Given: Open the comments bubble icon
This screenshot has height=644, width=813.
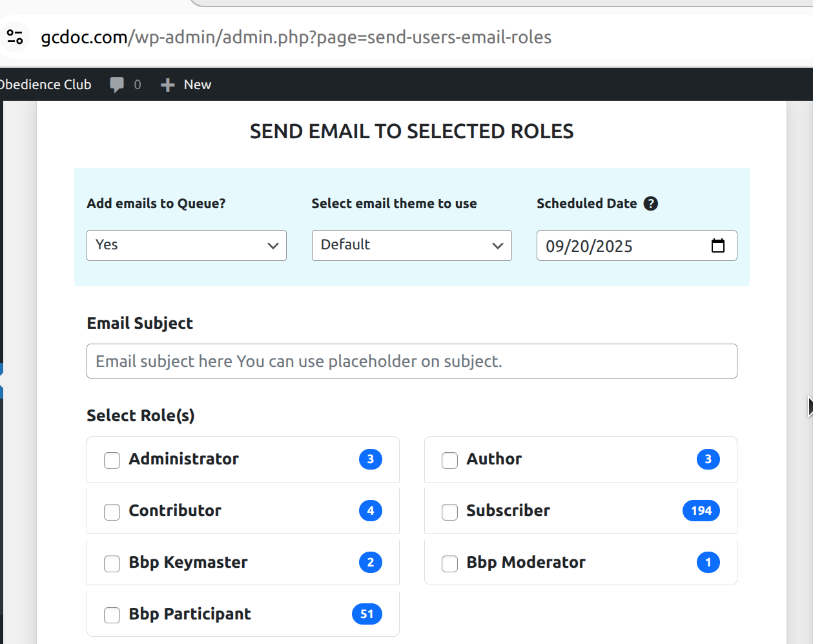Looking at the screenshot, I should [x=117, y=85].
